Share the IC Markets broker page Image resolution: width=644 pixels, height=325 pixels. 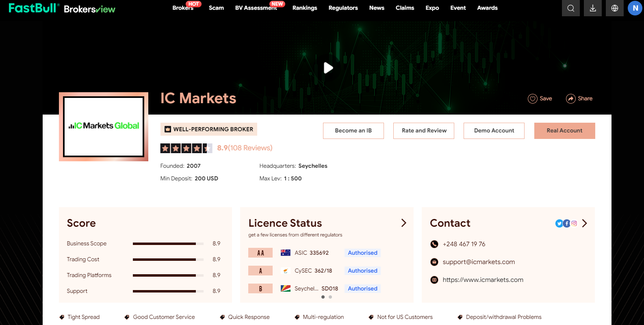[579, 99]
